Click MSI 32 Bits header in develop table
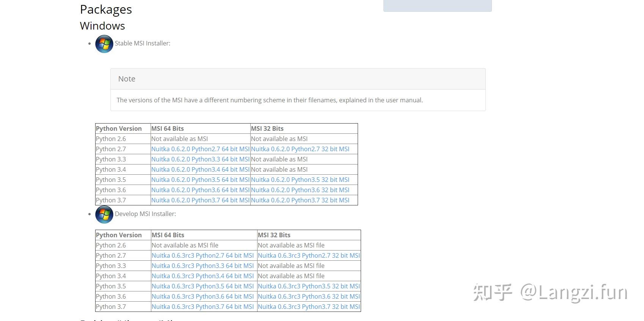The height and width of the screenshot is (321, 644). (x=274, y=235)
